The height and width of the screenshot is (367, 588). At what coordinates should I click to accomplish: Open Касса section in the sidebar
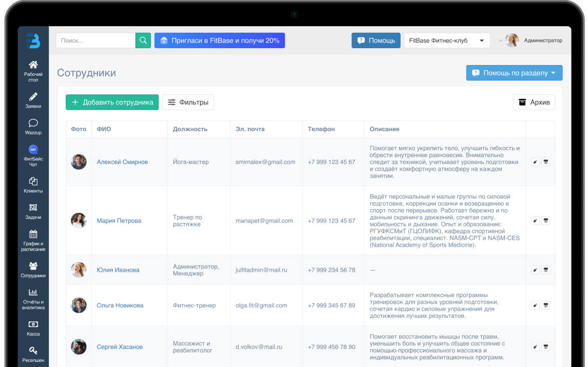33,328
